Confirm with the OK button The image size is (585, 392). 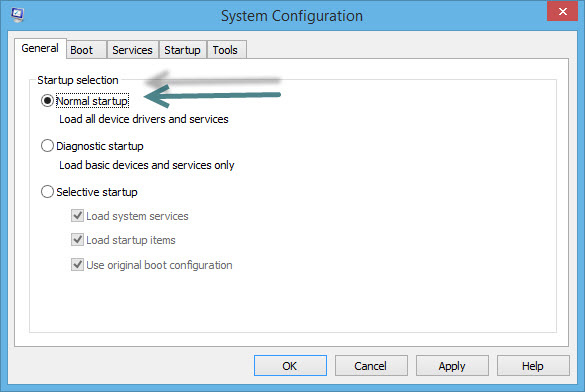[290, 366]
